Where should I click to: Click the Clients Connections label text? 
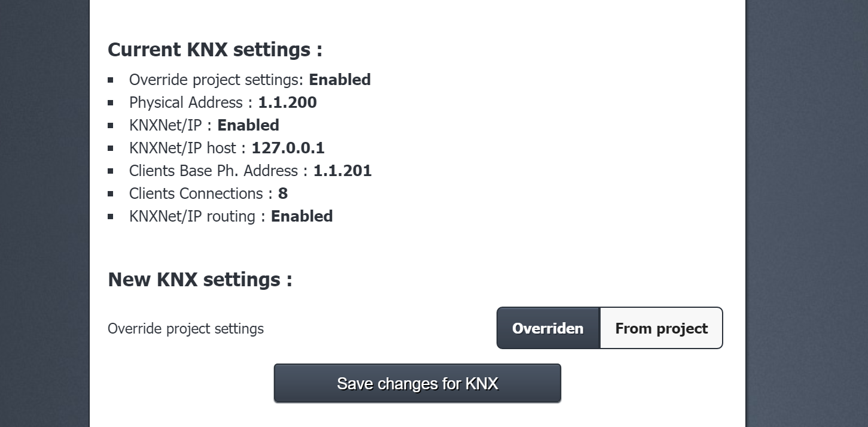(196, 193)
